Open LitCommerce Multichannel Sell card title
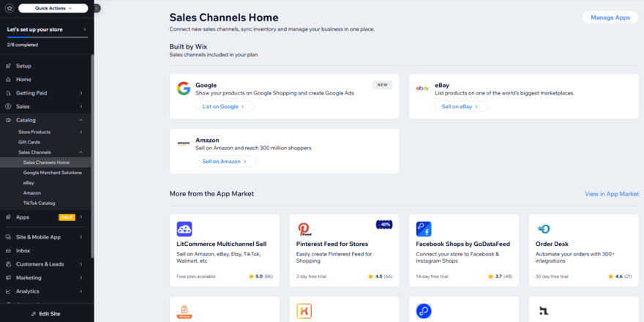Viewport: 644px width, 322px height. pyautogui.click(x=221, y=244)
